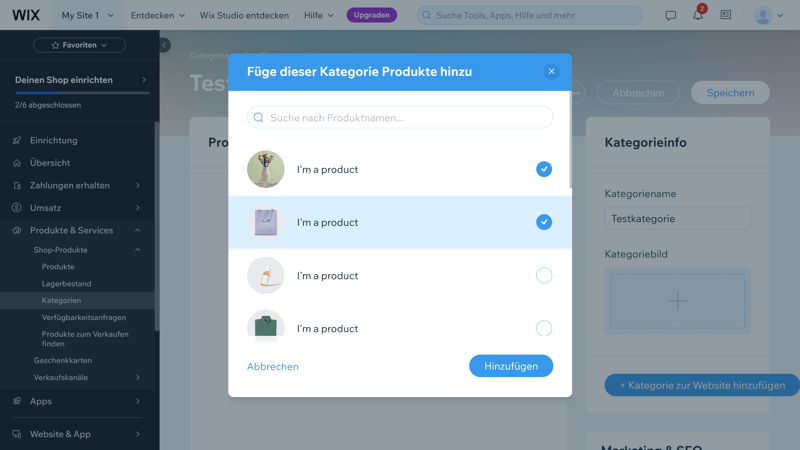This screenshot has height=450, width=800.
Task: Uncheck the first product with vase
Action: 544,169
